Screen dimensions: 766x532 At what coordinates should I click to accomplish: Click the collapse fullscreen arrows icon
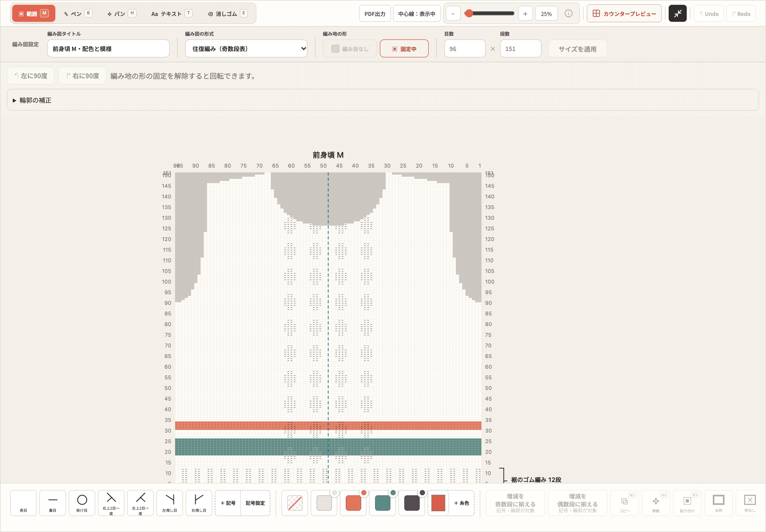[678, 13]
